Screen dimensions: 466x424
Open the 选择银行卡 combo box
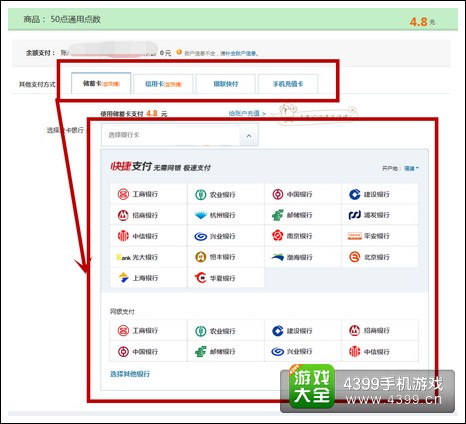tap(180, 135)
